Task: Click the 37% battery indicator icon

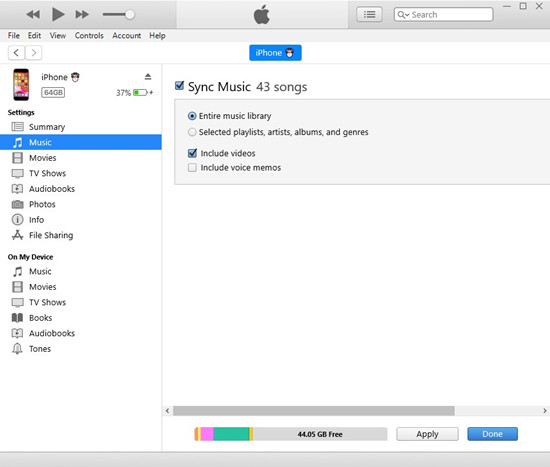Action: point(140,93)
